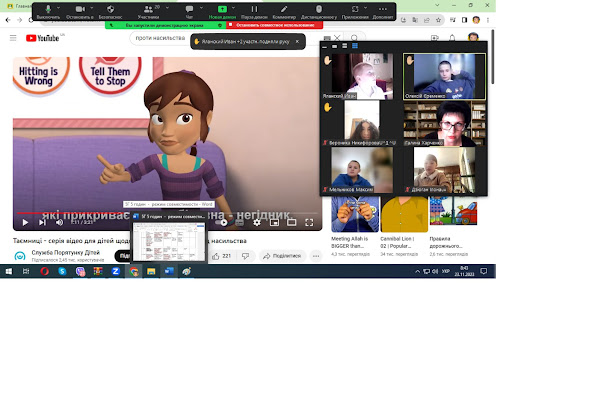Click YouTube video progress bar
Viewport: 601px width, 415px height.
tap(167, 213)
